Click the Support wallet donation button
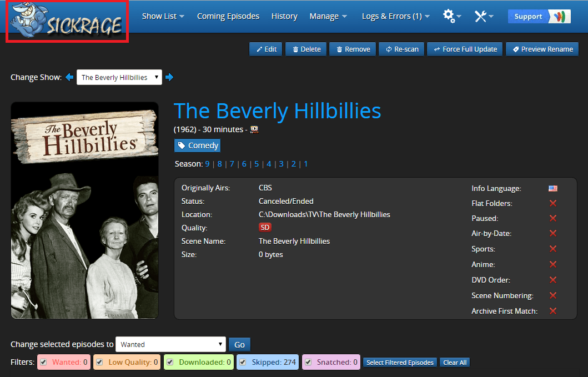This screenshot has height=377, width=588. tap(539, 17)
